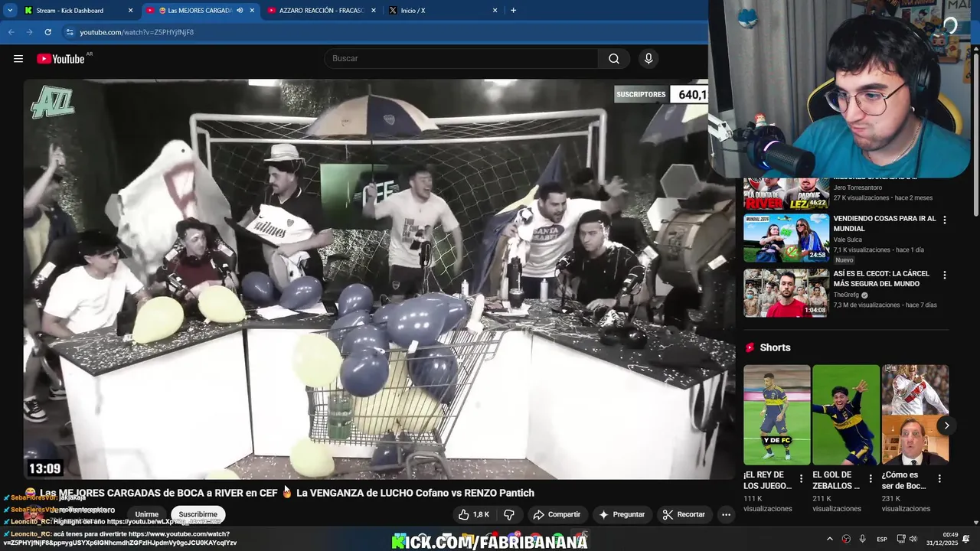The width and height of the screenshot is (980, 551).
Task: Click the search magnifier button
Action: (614, 59)
